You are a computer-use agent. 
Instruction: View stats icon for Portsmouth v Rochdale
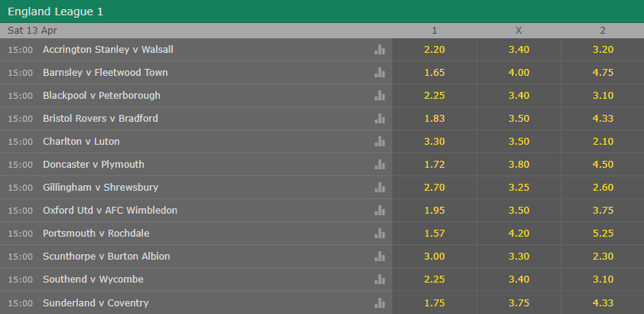click(x=380, y=234)
